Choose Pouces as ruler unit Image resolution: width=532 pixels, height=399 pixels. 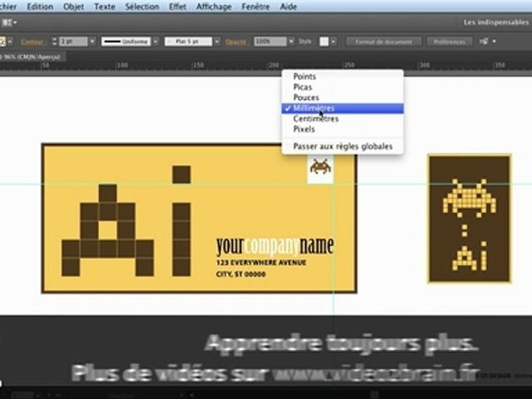[342, 98]
